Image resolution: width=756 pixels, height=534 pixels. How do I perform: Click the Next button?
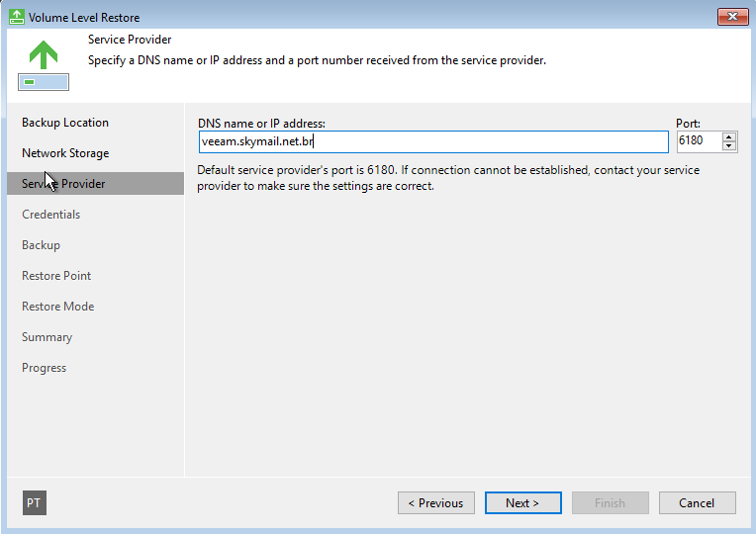(x=523, y=502)
